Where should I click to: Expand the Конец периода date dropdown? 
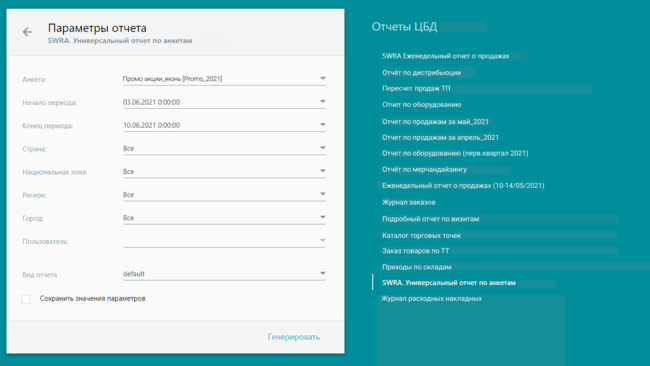[323, 125]
